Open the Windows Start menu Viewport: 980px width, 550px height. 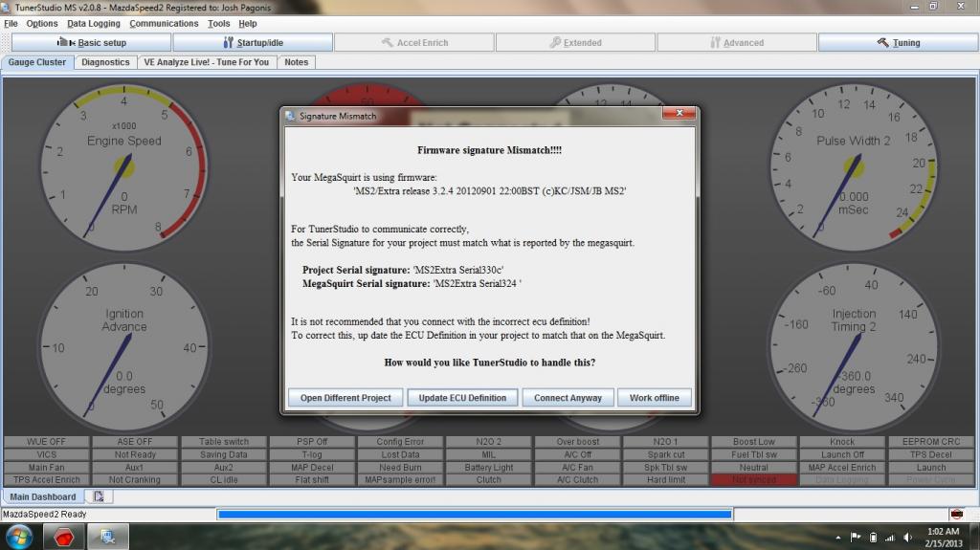pyautogui.click(x=19, y=537)
